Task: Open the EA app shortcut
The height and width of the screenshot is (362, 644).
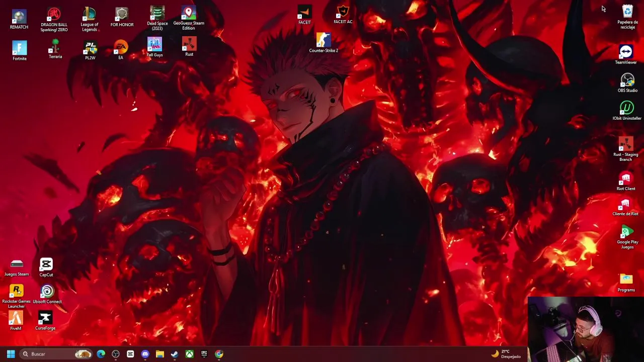Action: 121,51
